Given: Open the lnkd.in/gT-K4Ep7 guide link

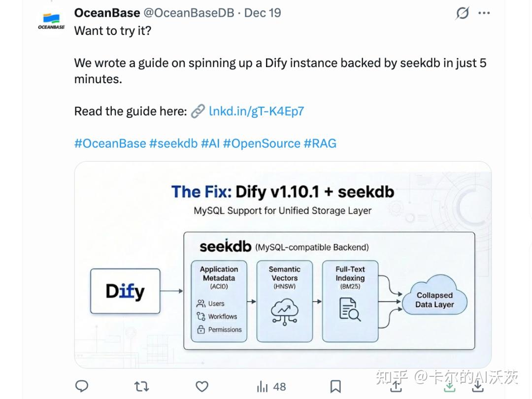Looking at the screenshot, I should coord(257,111).
